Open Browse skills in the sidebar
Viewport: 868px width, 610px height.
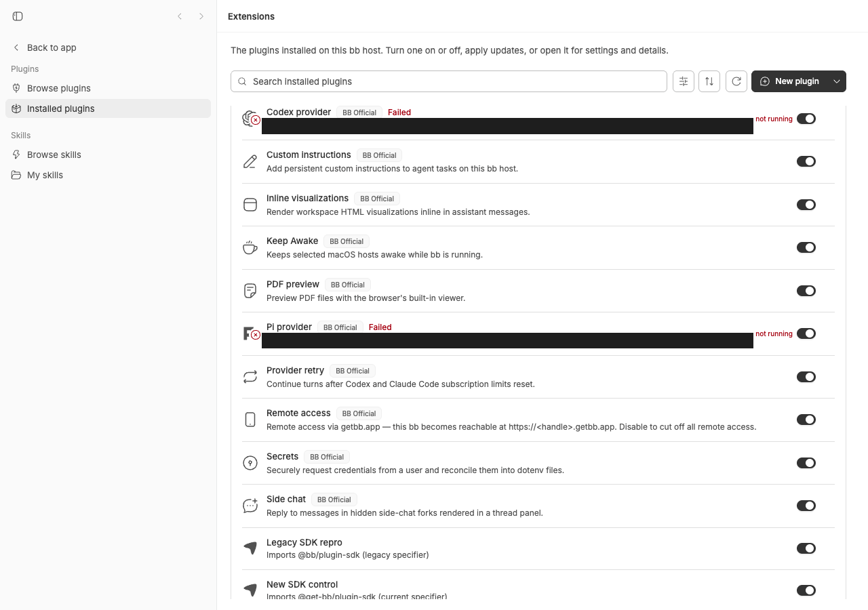tap(108, 155)
